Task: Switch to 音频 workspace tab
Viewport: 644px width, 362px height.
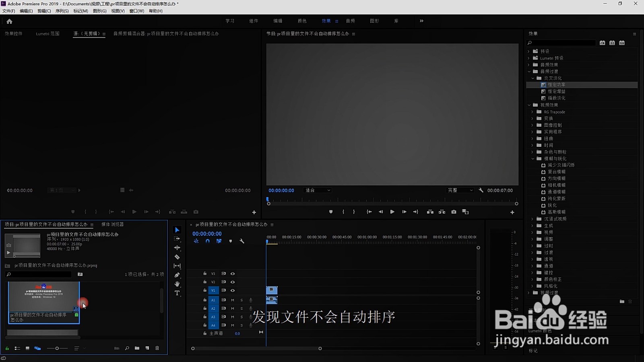Action: click(x=351, y=21)
